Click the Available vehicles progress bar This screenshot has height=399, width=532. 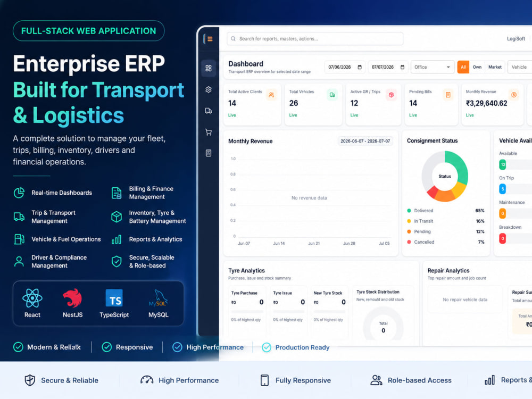(x=516, y=164)
